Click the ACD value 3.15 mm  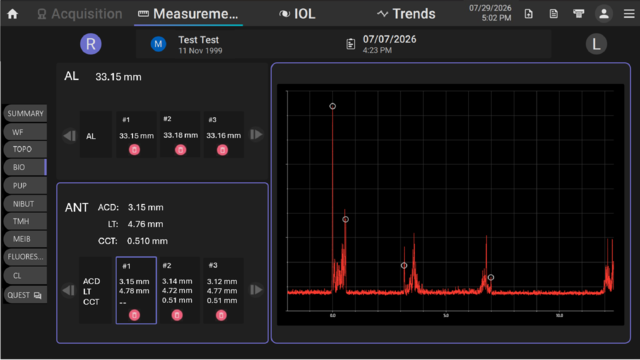pos(145,207)
